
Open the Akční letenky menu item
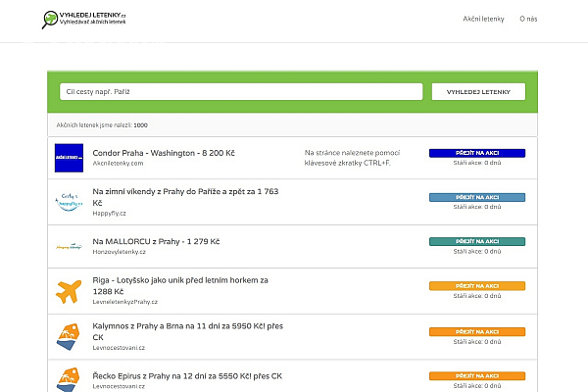coord(483,19)
